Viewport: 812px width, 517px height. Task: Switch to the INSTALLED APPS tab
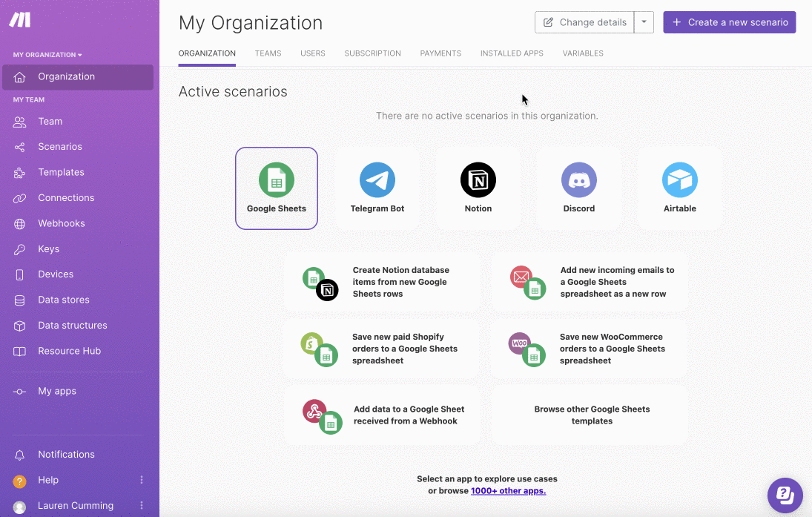512,53
